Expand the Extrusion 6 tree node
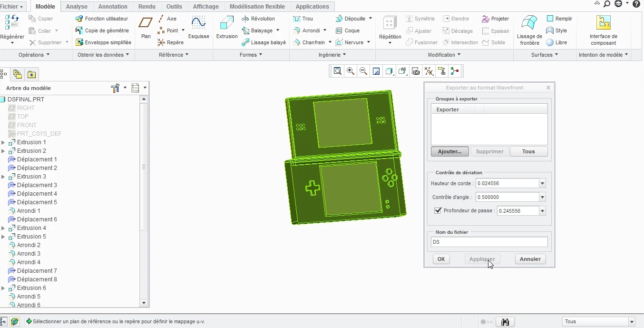Viewport: 644px width, 328px height. tap(3, 288)
